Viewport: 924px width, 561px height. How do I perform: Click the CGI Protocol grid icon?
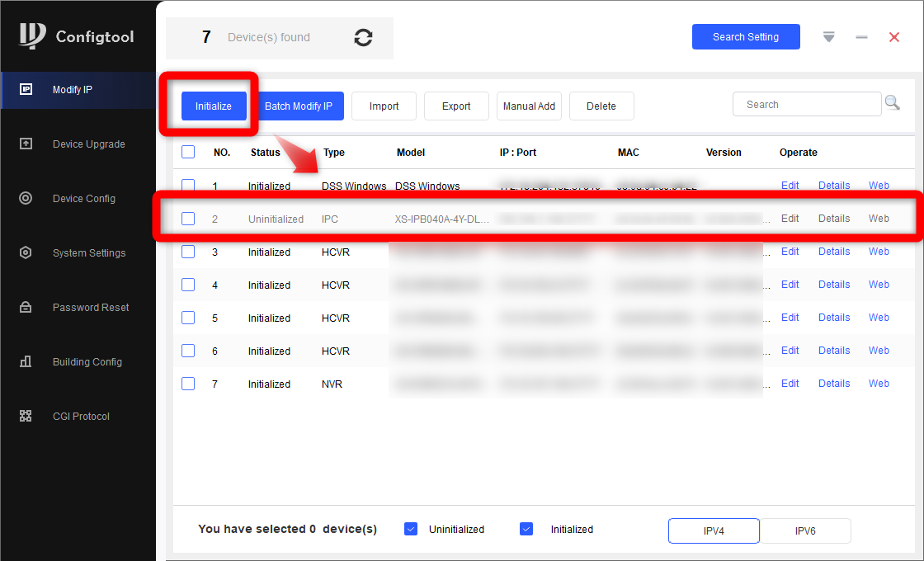[26, 416]
